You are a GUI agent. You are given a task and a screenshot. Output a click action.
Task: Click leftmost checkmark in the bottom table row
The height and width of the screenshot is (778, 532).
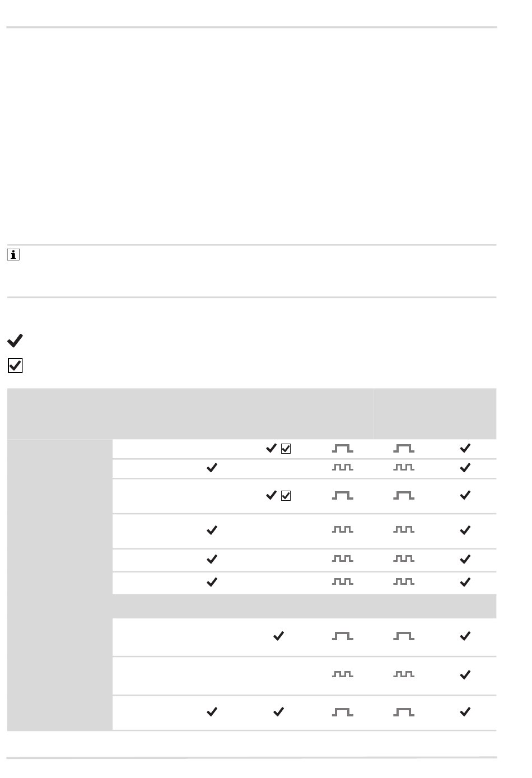tap(212, 712)
